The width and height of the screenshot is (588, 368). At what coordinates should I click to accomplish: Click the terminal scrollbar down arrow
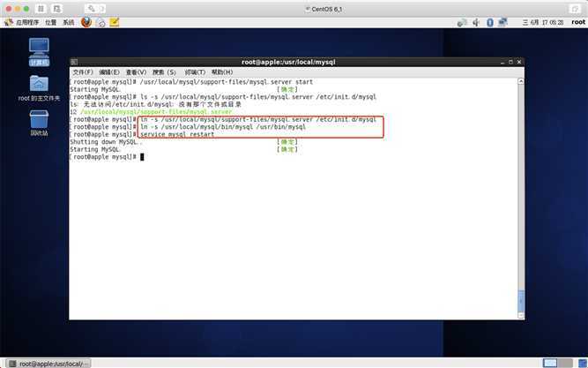coord(520,315)
